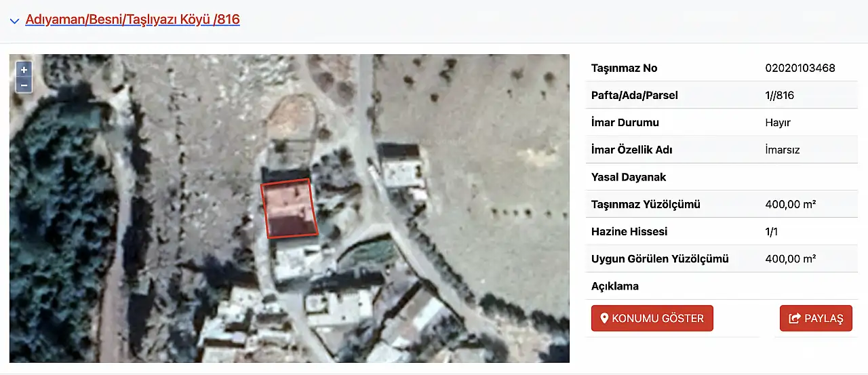Zoom out the map with minus button

[24, 85]
